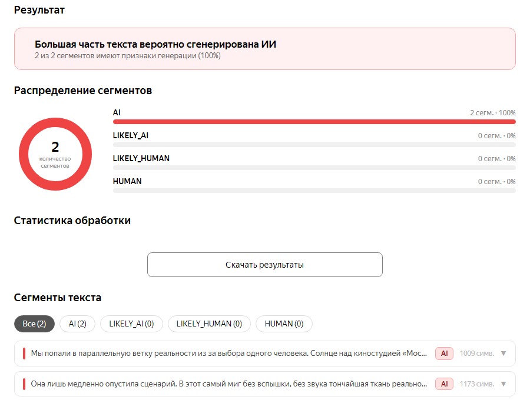530x420 pixels.
Task: Click AI badge on 1173 симв. segment
Action: click(444, 384)
